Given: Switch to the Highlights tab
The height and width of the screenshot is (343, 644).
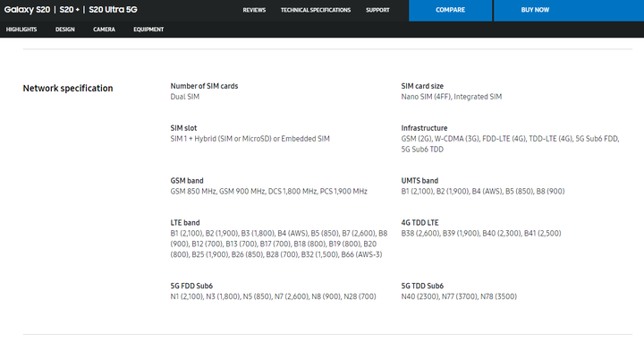Looking at the screenshot, I should (21, 30).
